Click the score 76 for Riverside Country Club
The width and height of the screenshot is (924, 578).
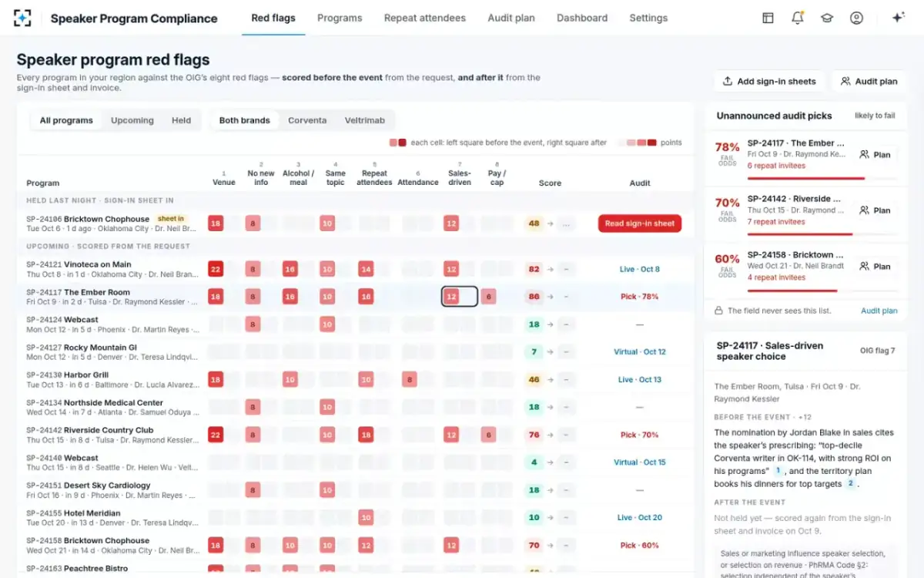point(534,435)
